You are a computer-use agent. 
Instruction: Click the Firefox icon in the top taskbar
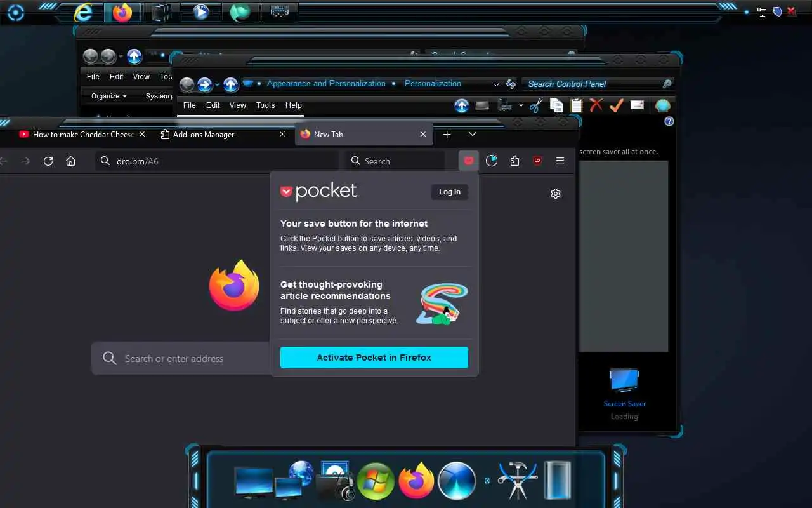pyautogui.click(x=122, y=12)
